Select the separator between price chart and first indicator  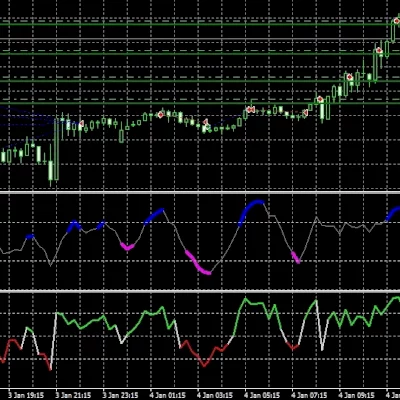(200, 192)
